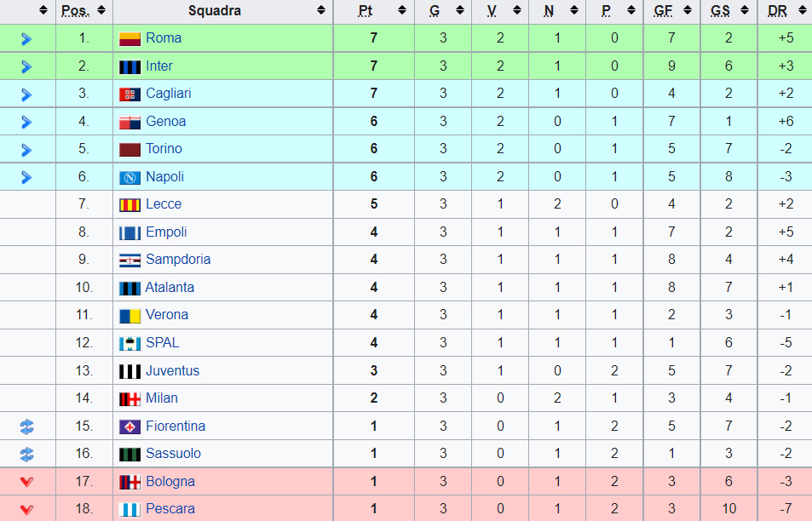Sort by the first unnamed column arrows

tap(43, 10)
